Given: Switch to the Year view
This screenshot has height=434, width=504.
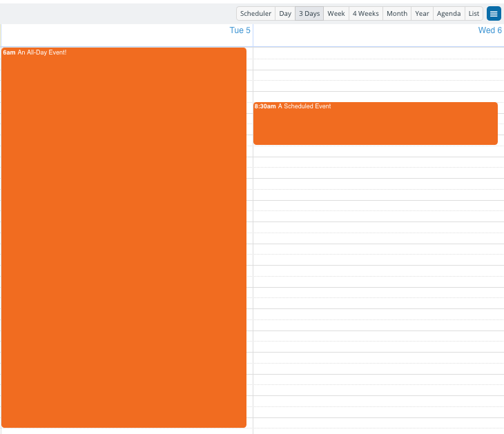Looking at the screenshot, I should click(x=422, y=14).
